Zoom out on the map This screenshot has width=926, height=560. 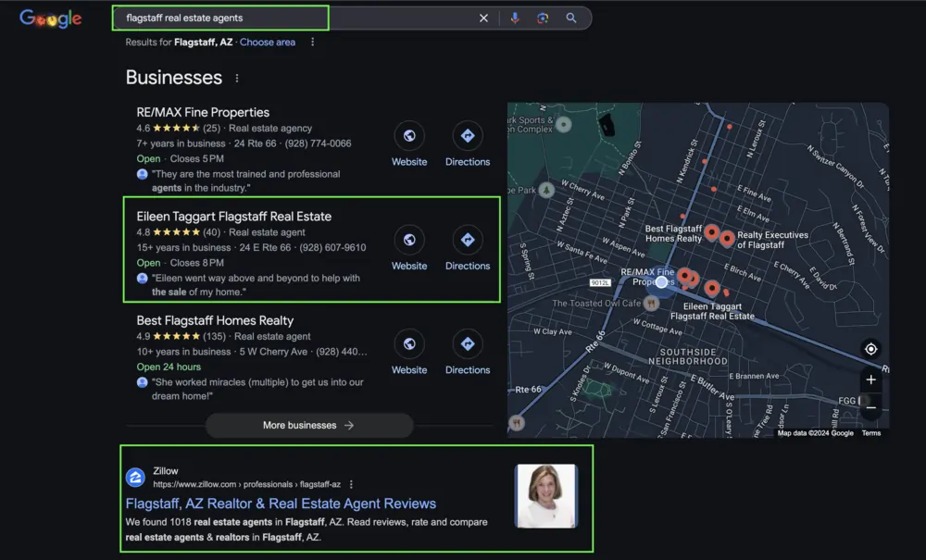click(870, 407)
